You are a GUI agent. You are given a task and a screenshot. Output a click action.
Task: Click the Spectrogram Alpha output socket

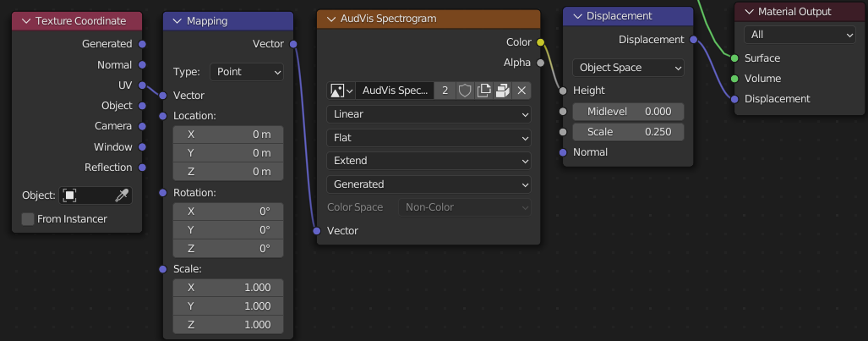tap(540, 63)
